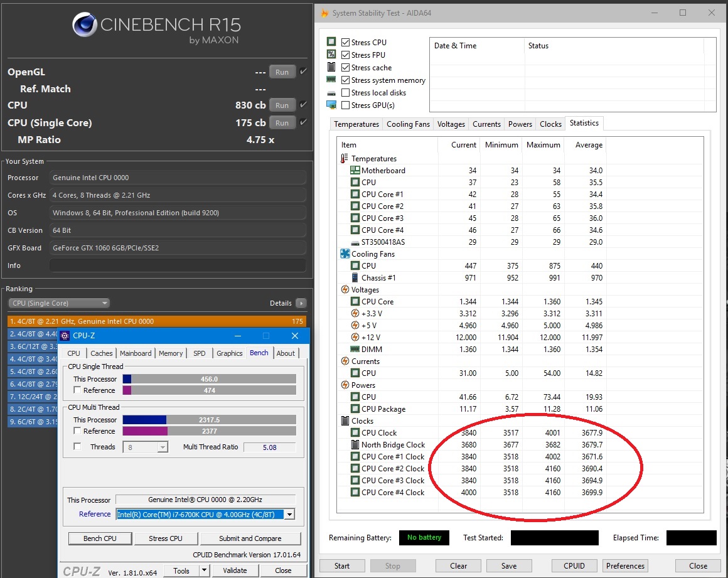
Task: Open the Cinebench ranking CPU (Single Core) dropdown
Action: [58, 303]
